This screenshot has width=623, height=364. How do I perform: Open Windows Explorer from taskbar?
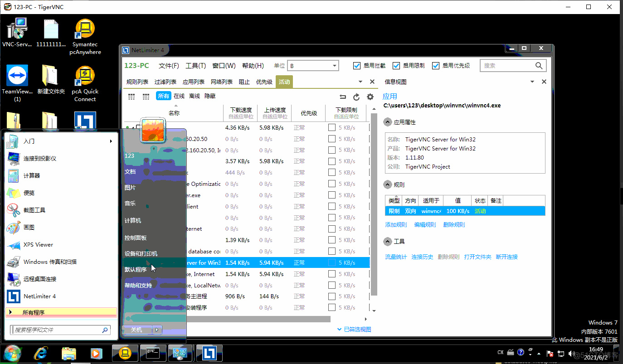(69, 353)
